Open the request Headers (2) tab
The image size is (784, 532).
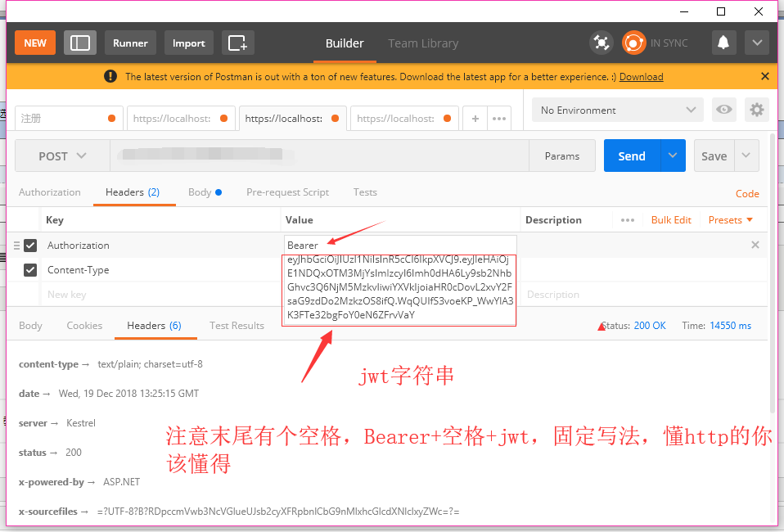[133, 192]
